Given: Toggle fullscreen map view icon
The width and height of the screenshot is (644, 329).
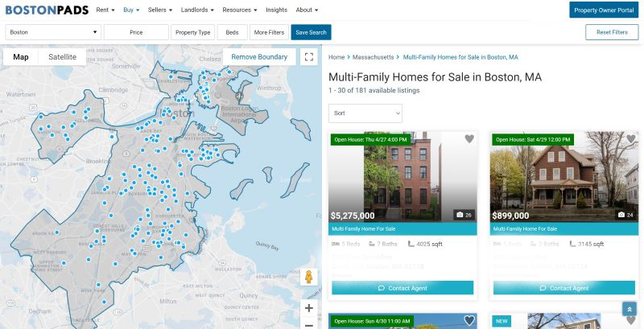Looking at the screenshot, I should coord(309,57).
